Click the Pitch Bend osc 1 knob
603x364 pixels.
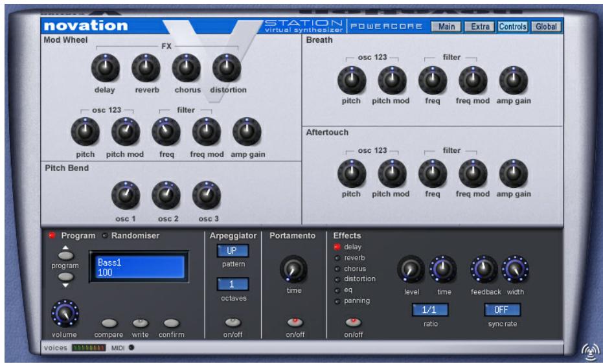126,196
